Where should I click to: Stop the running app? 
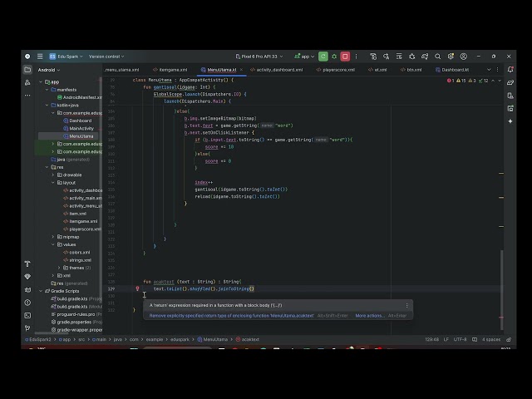point(345,57)
